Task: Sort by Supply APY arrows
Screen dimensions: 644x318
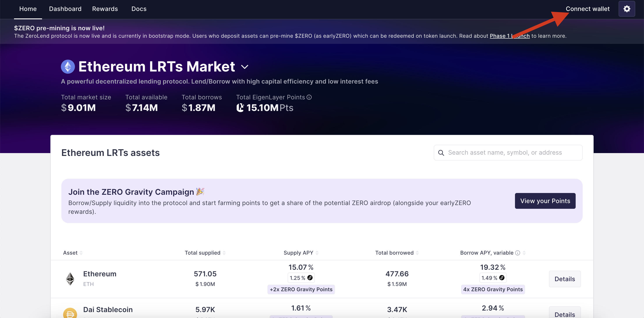Action: 317,253
